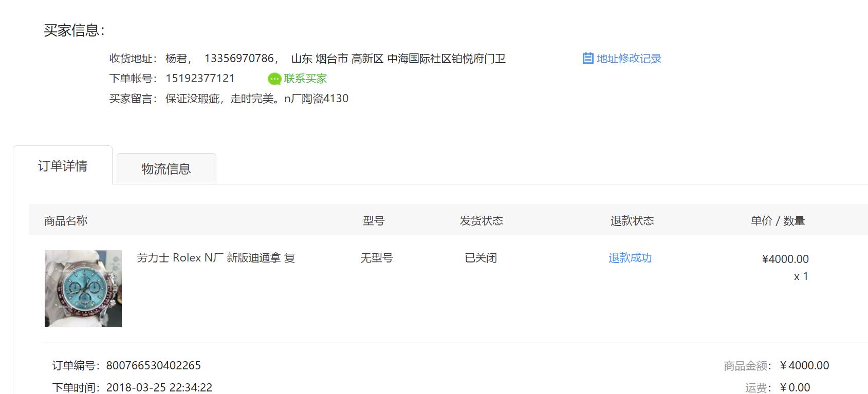This screenshot has width=868, height=394.
Task: Click the 退款状态 column header
Action: tap(632, 221)
